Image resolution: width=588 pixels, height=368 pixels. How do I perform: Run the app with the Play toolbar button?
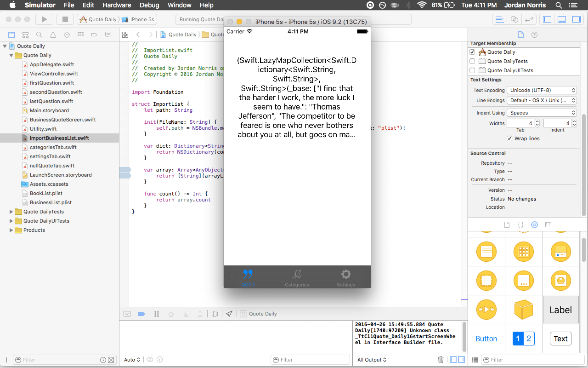[x=44, y=19]
